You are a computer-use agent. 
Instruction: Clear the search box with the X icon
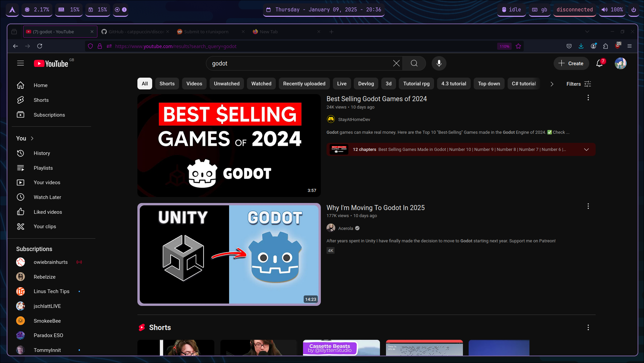pyautogui.click(x=396, y=63)
